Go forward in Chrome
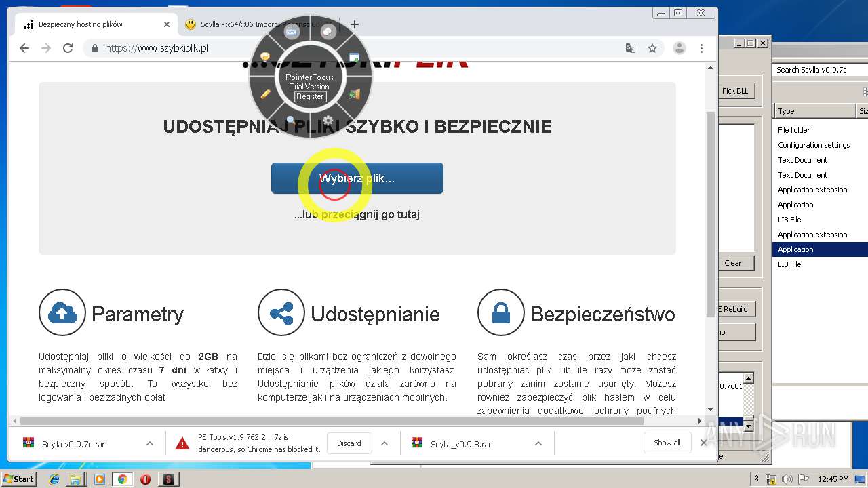 46,48
